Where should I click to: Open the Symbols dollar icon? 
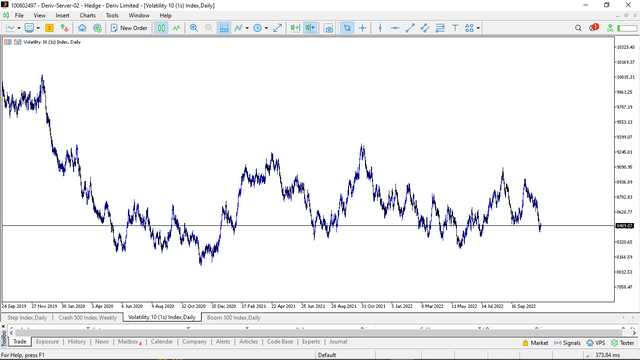click(x=49, y=28)
